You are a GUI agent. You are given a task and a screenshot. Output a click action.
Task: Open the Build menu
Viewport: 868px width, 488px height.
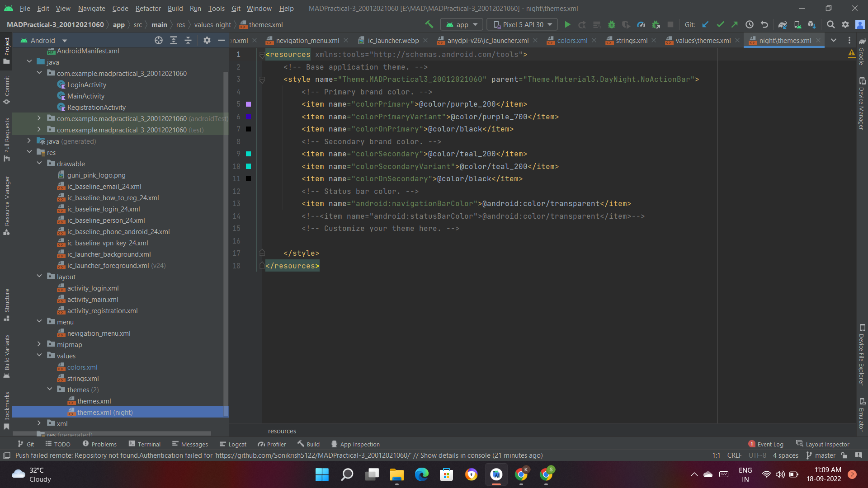[x=175, y=8]
